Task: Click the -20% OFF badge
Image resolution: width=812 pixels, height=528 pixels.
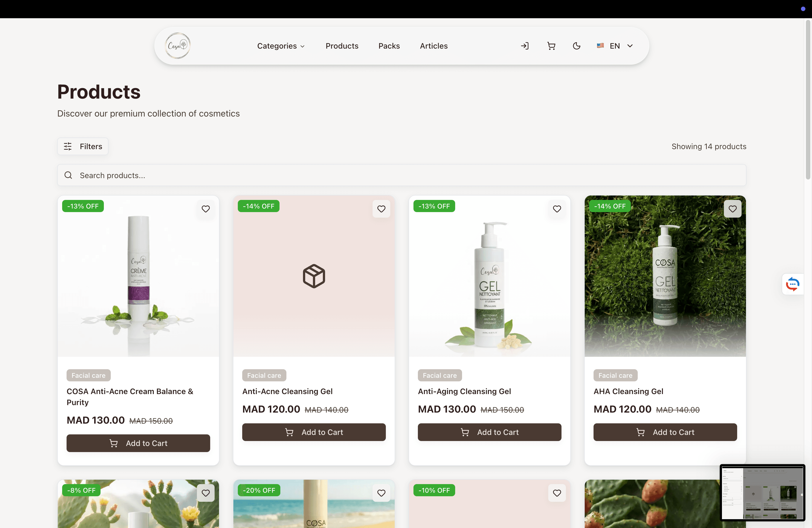Action: tap(259, 490)
